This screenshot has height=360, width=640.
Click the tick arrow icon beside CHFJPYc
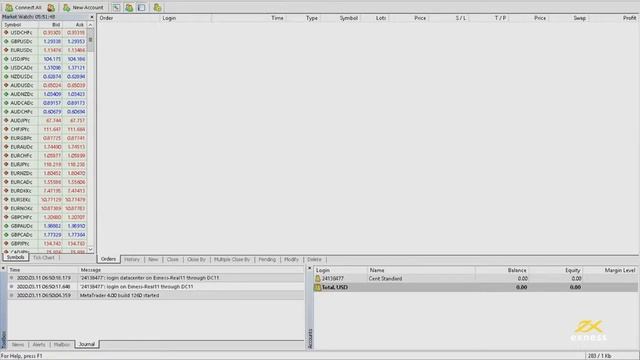[x=6, y=129]
